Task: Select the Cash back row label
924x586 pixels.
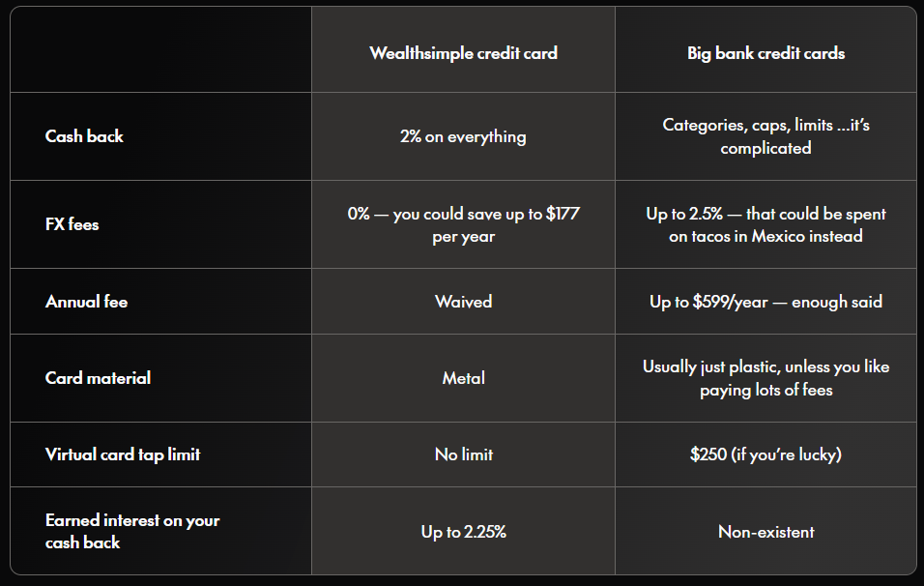Action: coord(84,136)
